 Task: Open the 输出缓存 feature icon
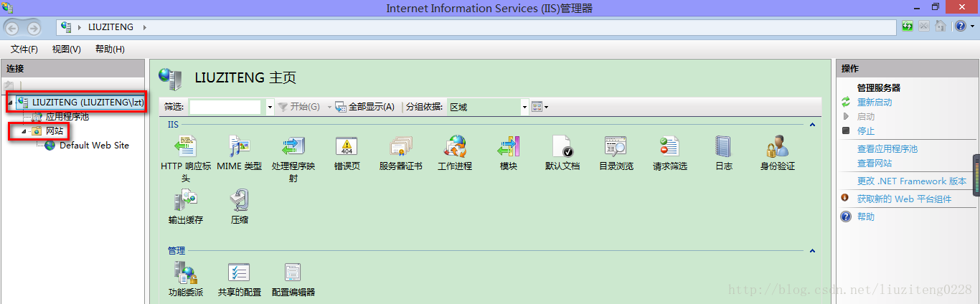[186, 200]
